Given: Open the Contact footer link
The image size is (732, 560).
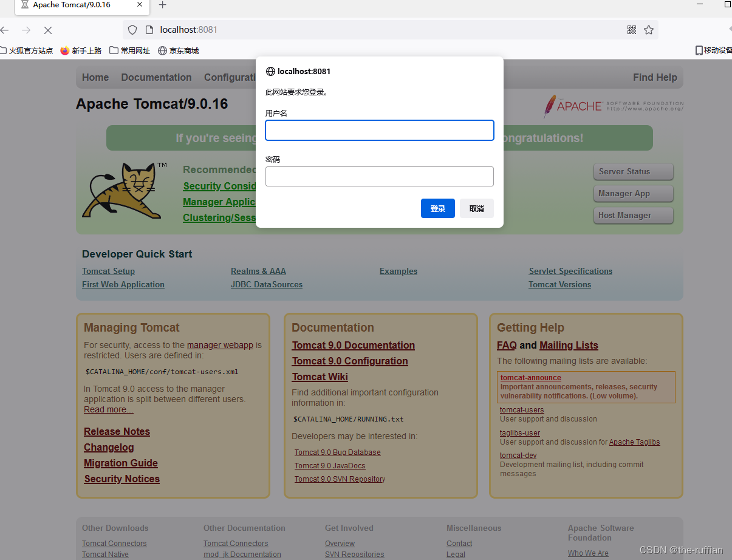Looking at the screenshot, I should coord(459,544).
